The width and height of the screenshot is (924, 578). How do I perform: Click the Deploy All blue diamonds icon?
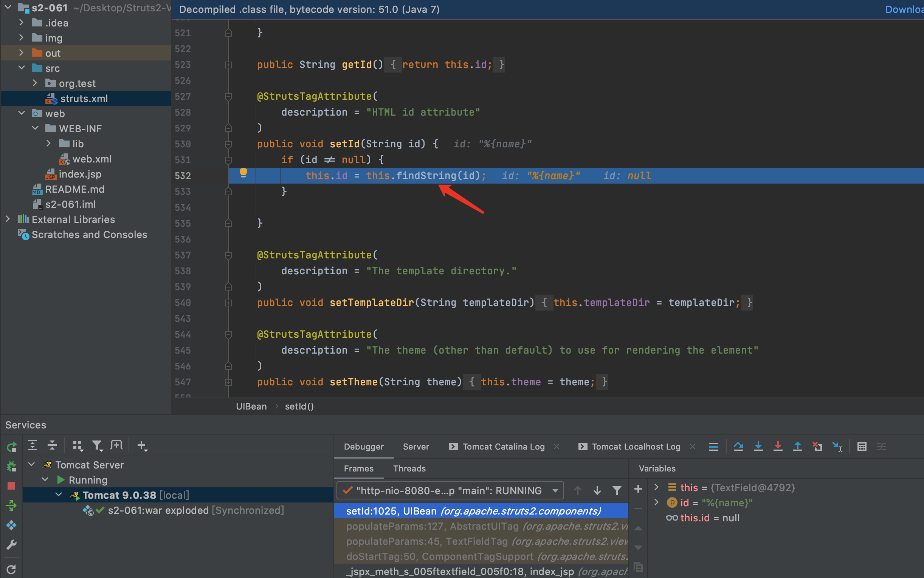coord(11,525)
